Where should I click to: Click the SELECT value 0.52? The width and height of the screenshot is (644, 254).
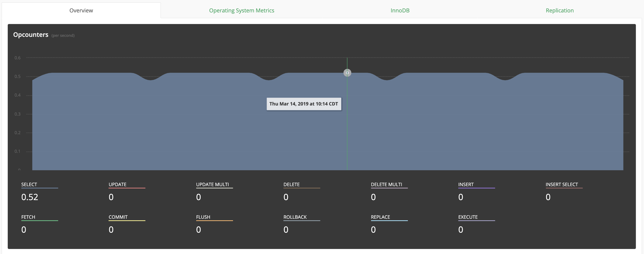[30, 197]
